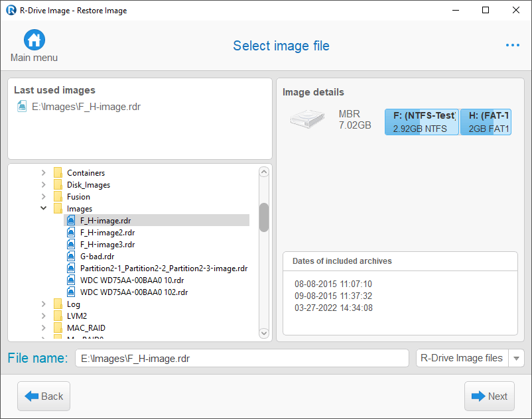This screenshot has width=532, height=419.
Task: Click the Back button
Action: 44,396
